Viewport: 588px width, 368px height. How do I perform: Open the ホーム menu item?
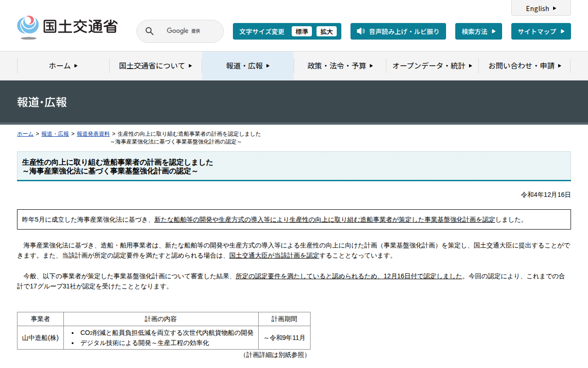pos(63,66)
